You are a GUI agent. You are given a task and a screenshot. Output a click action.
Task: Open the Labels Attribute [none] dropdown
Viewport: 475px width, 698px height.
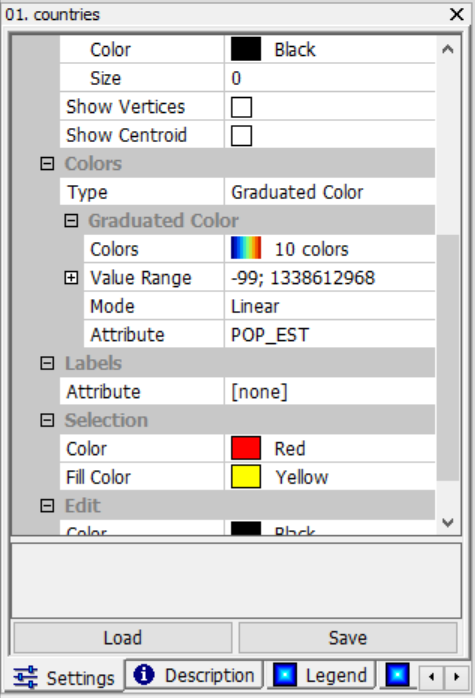coord(330,392)
